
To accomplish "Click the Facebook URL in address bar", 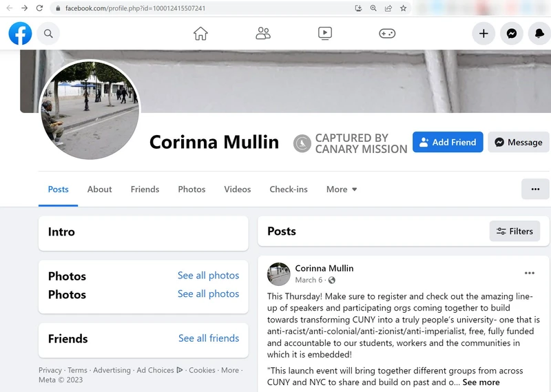I will [135, 8].
